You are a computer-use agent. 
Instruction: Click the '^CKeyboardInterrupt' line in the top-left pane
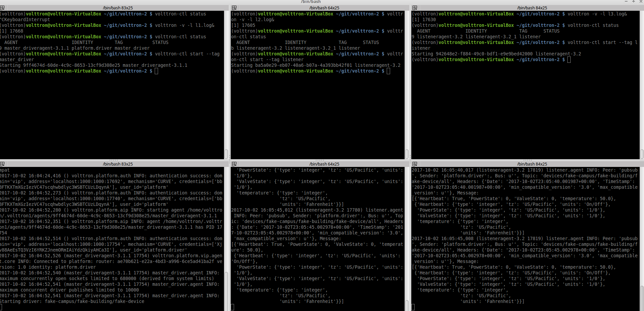pyautogui.click(x=25, y=19)
